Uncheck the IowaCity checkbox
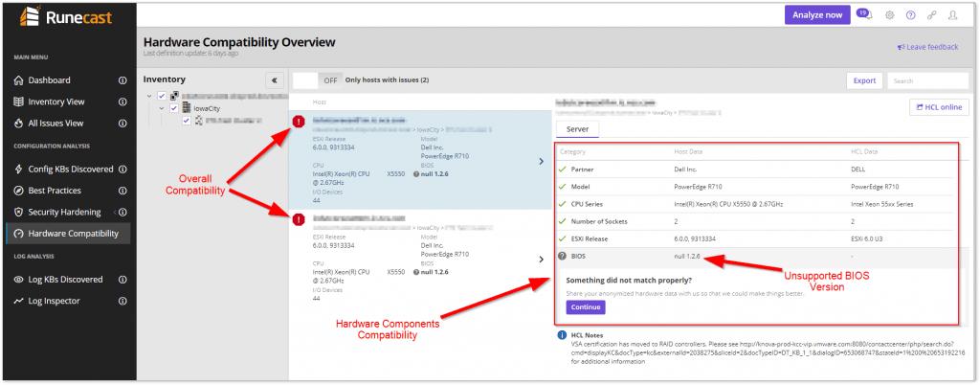Screen dimensions: 980x385 click(x=174, y=108)
